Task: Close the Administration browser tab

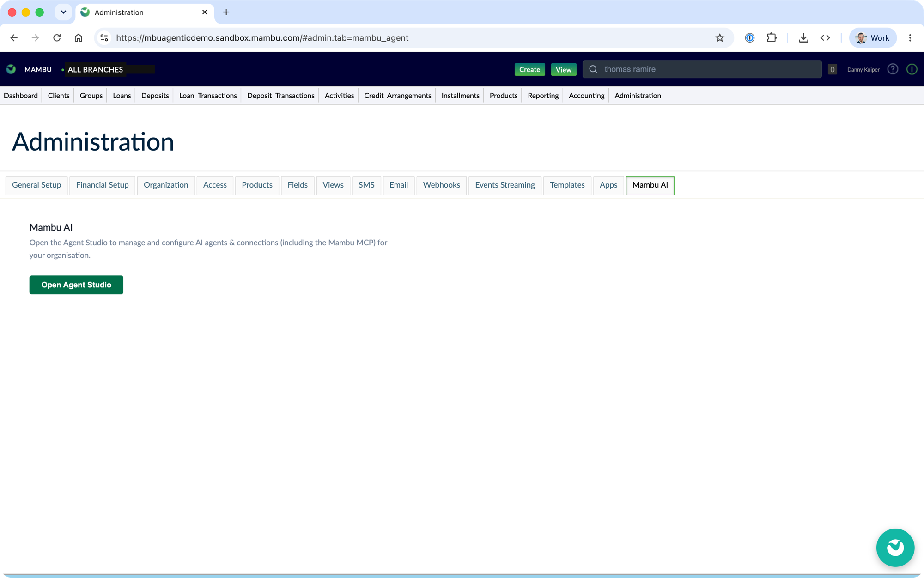Action: point(205,12)
